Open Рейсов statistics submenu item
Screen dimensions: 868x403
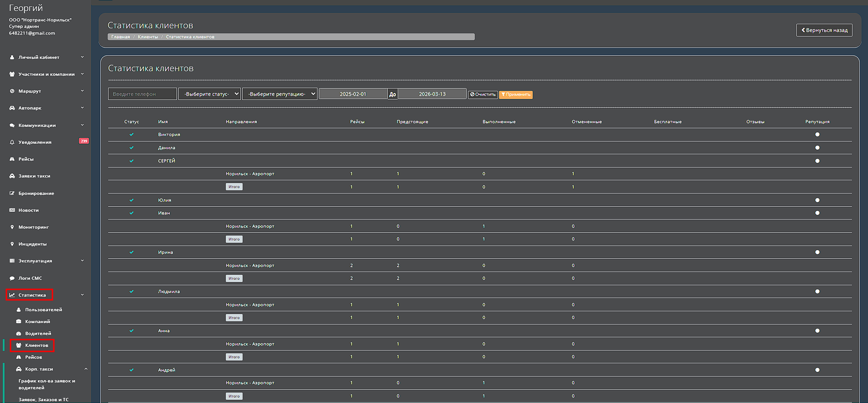tap(33, 357)
